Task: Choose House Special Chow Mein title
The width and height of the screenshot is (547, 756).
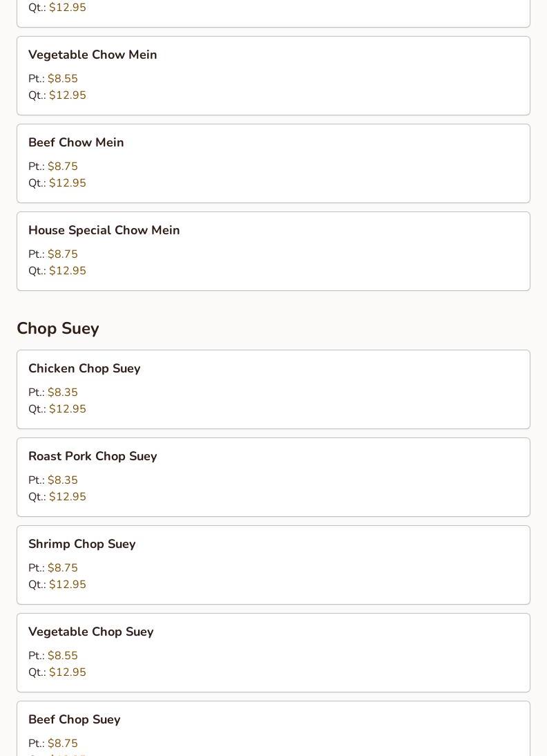Action: [x=104, y=230]
